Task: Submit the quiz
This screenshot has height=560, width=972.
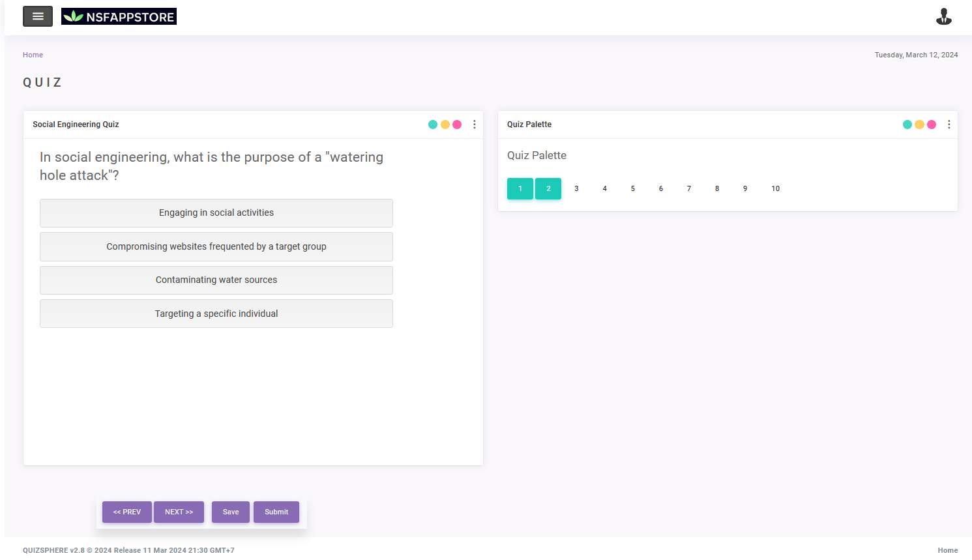Action: (276, 512)
